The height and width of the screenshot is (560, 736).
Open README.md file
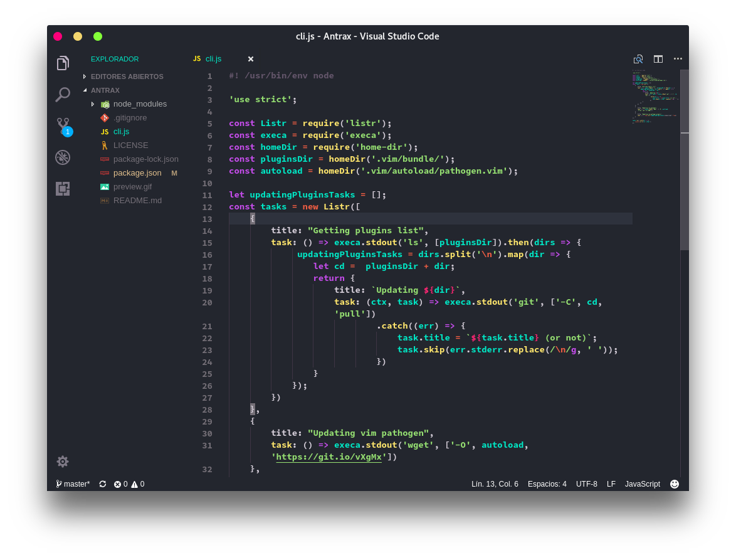coord(137,201)
